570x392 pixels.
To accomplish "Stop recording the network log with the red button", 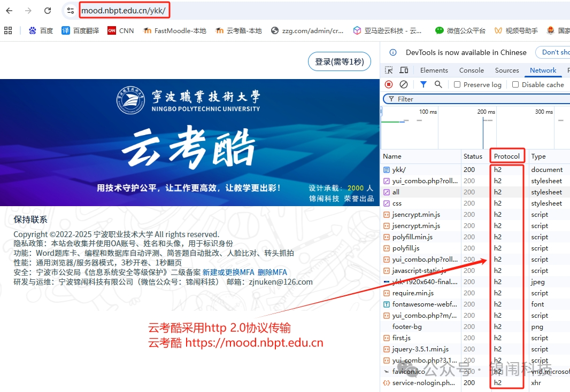I will [389, 84].
